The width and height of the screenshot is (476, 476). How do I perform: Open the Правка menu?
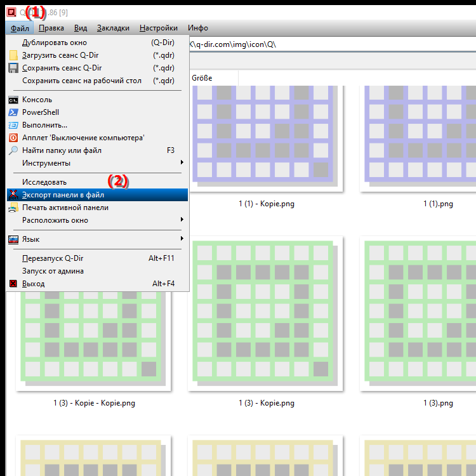(x=51, y=28)
